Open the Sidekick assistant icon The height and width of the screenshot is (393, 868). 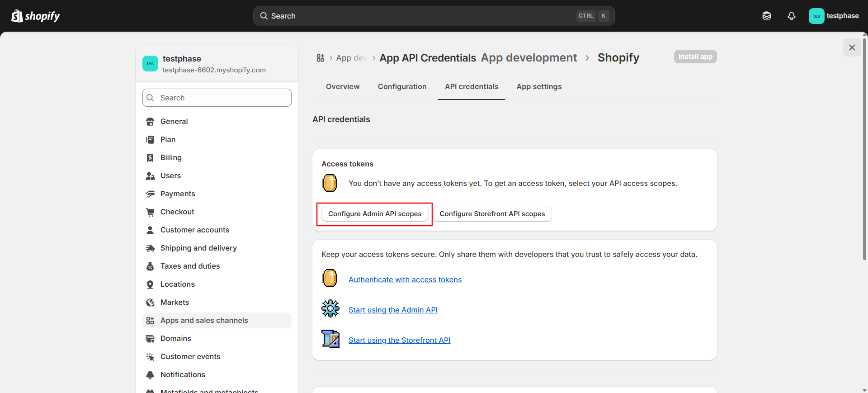pos(767,16)
